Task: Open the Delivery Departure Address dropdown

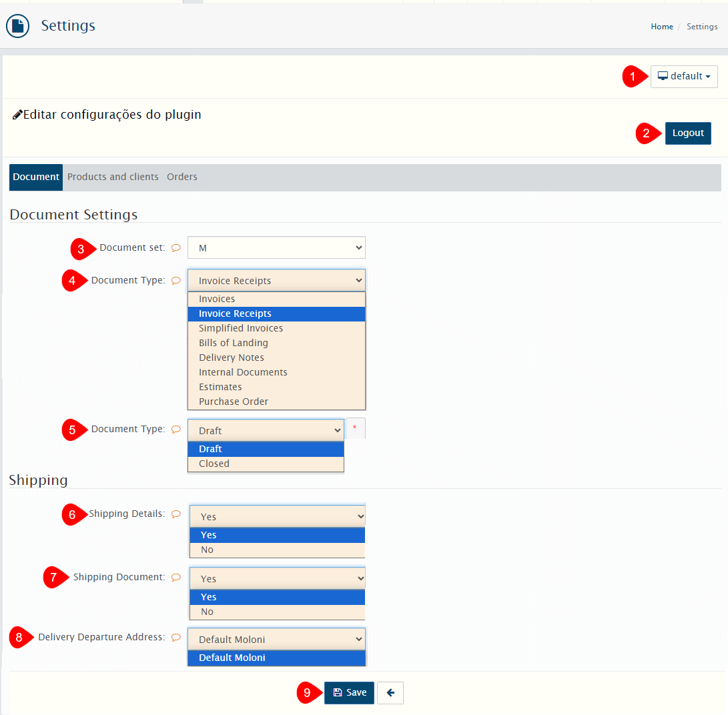Action: 276,639
